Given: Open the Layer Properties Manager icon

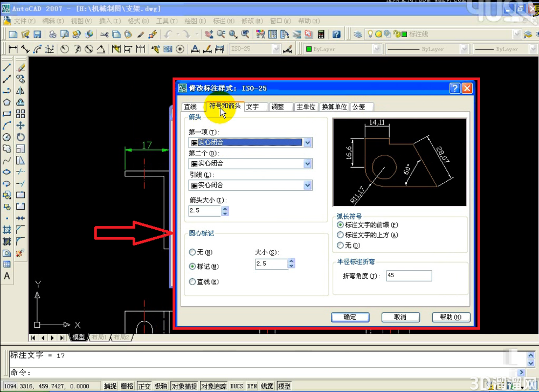Looking at the screenshot, I should 358,34.
